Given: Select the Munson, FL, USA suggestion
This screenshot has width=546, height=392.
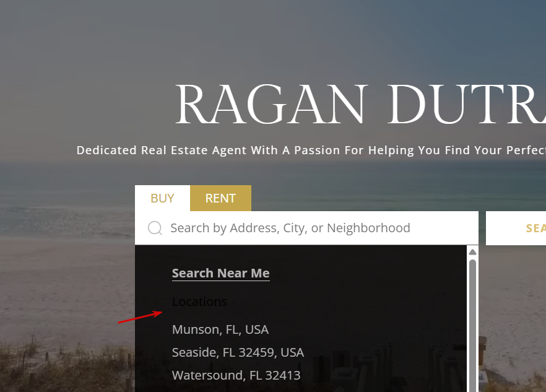Looking at the screenshot, I should (x=220, y=329).
